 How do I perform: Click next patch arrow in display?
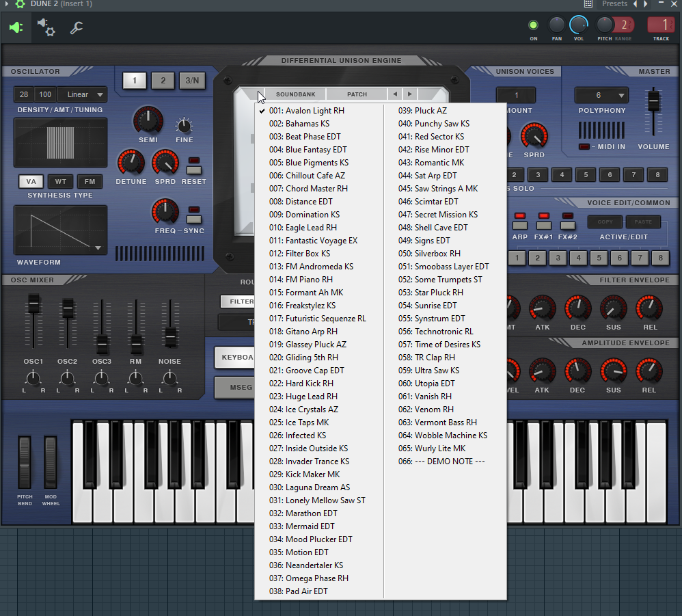(x=410, y=94)
